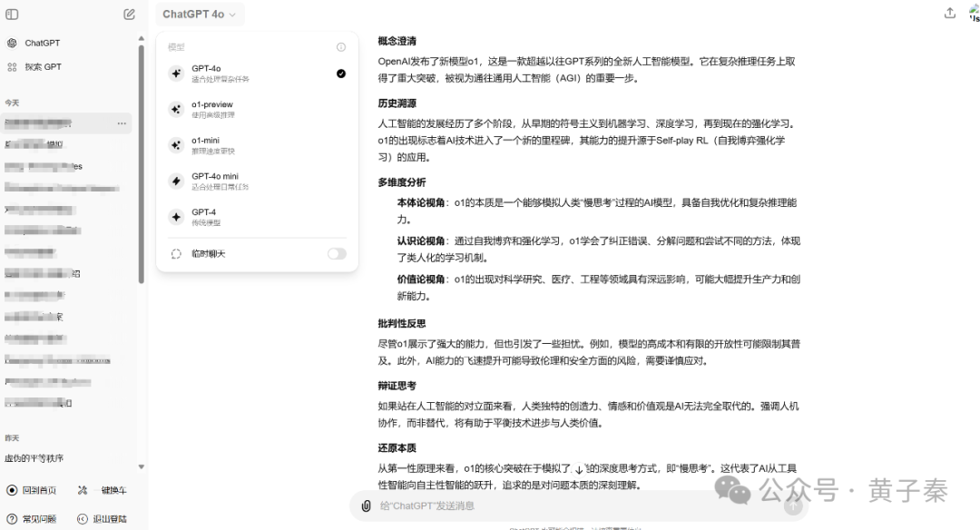Click the message input field
The width and height of the screenshot is (980, 530).
[572, 505]
